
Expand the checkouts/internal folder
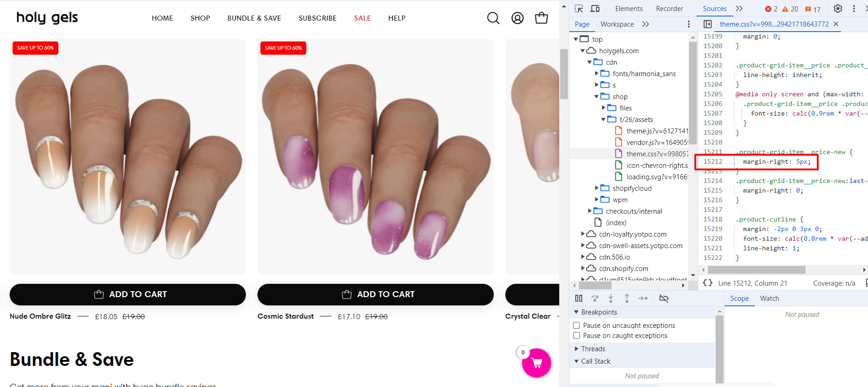pos(590,211)
